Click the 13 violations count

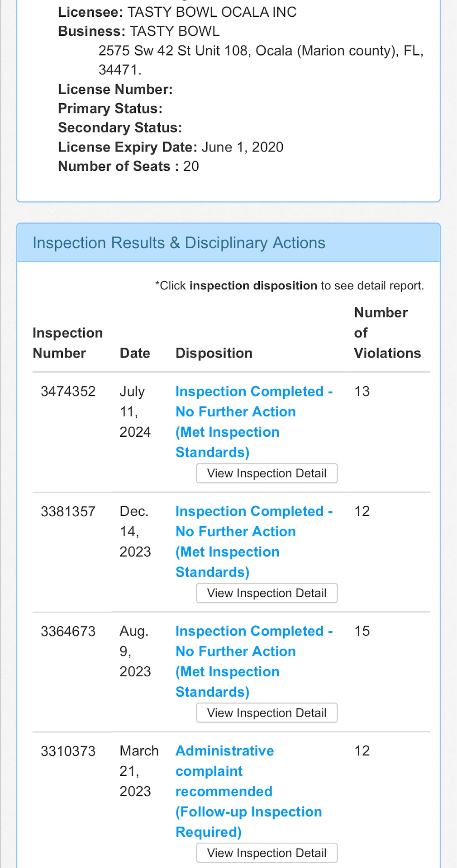(x=362, y=391)
